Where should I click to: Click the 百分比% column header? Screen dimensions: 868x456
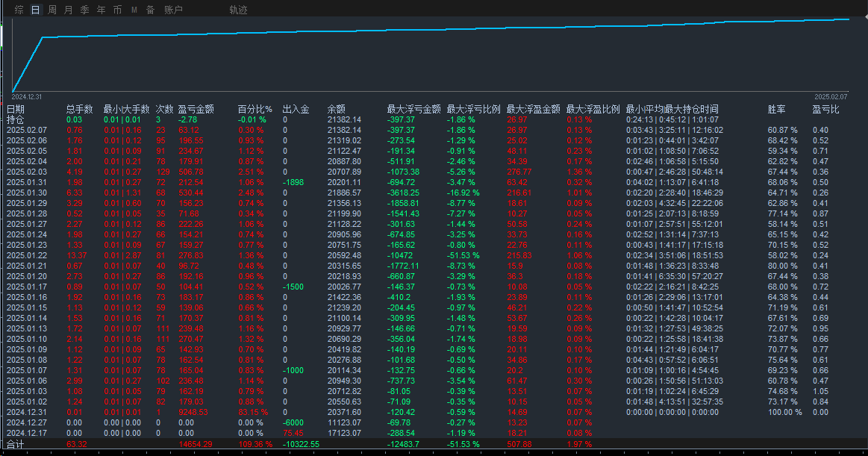255,109
